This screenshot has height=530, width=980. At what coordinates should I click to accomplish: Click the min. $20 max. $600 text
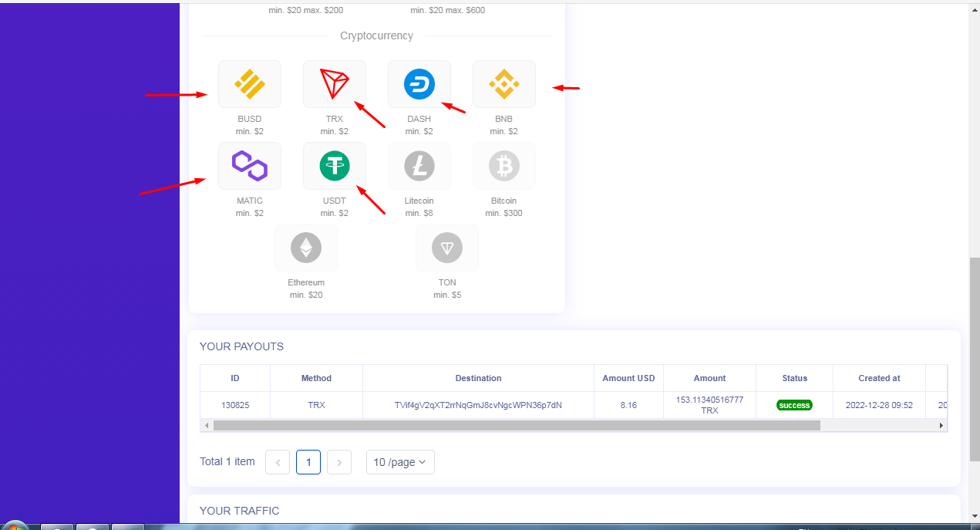click(x=448, y=11)
